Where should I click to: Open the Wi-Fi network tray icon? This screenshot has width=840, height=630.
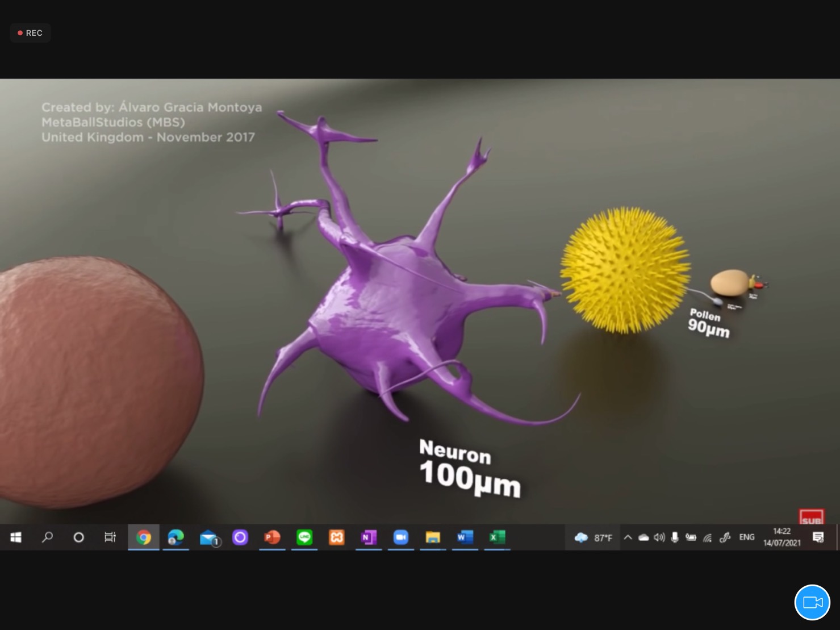(708, 537)
